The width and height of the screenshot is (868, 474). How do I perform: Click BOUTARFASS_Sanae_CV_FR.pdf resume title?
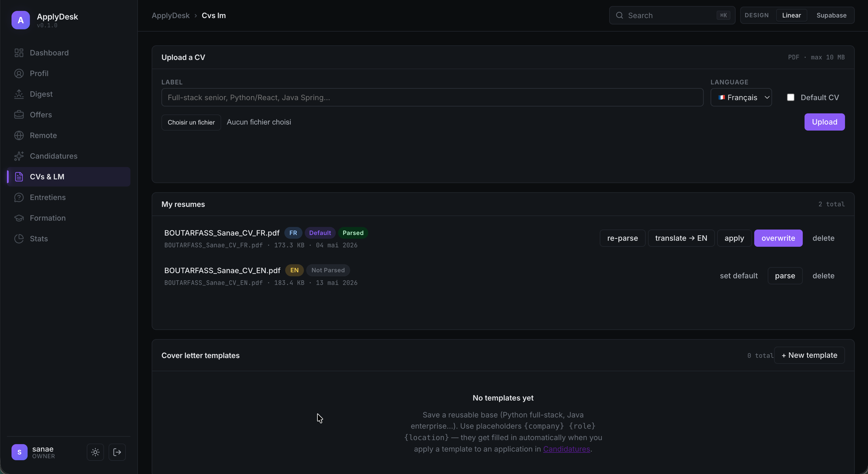pyautogui.click(x=222, y=233)
